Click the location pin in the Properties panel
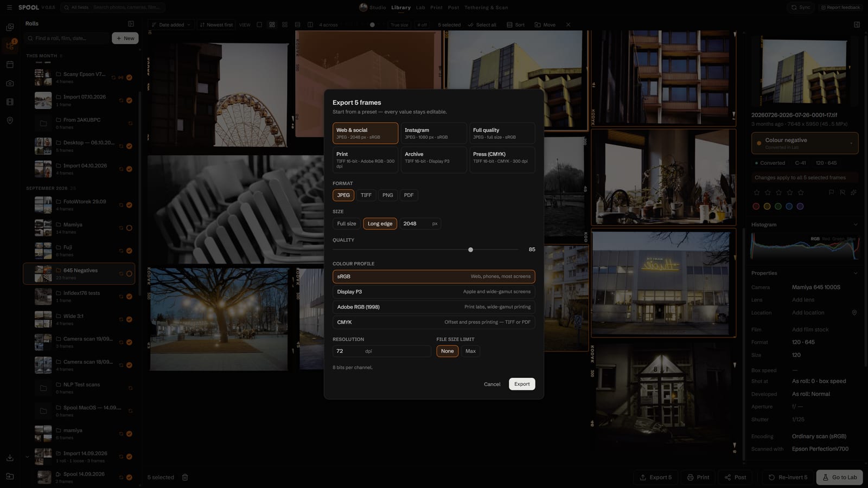 click(854, 313)
